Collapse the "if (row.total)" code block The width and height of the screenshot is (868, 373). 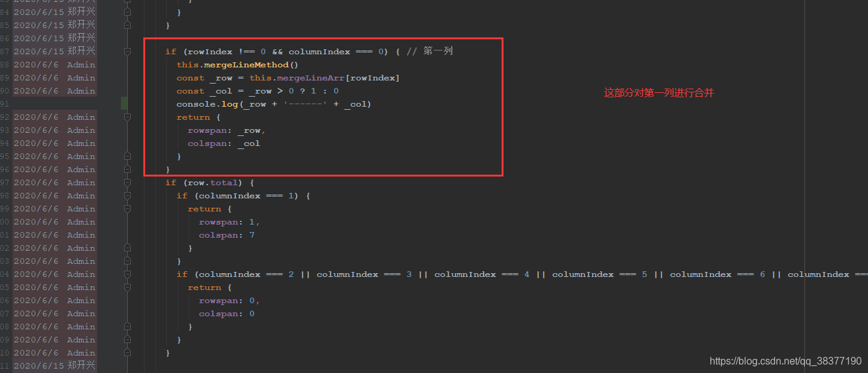(128, 182)
